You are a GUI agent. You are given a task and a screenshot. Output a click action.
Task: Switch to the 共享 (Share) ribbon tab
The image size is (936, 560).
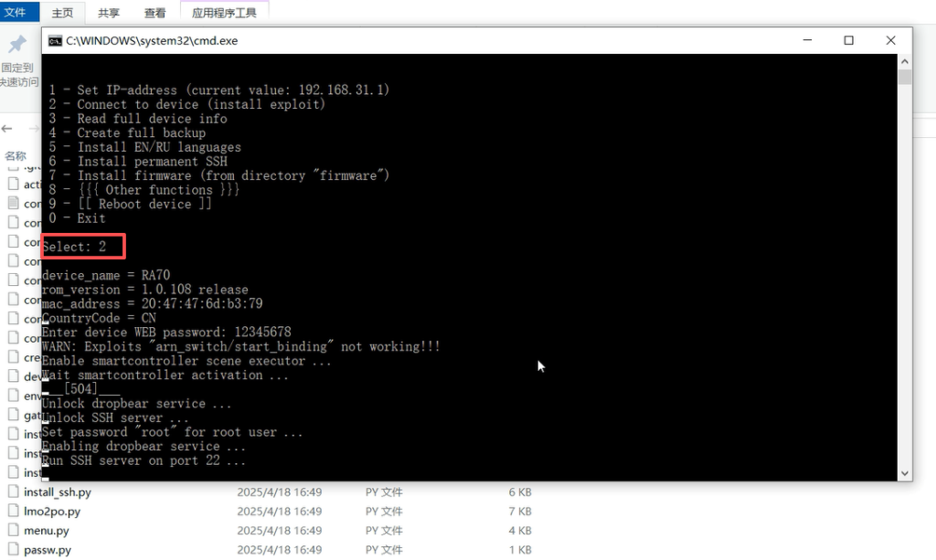click(x=109, y=14)
